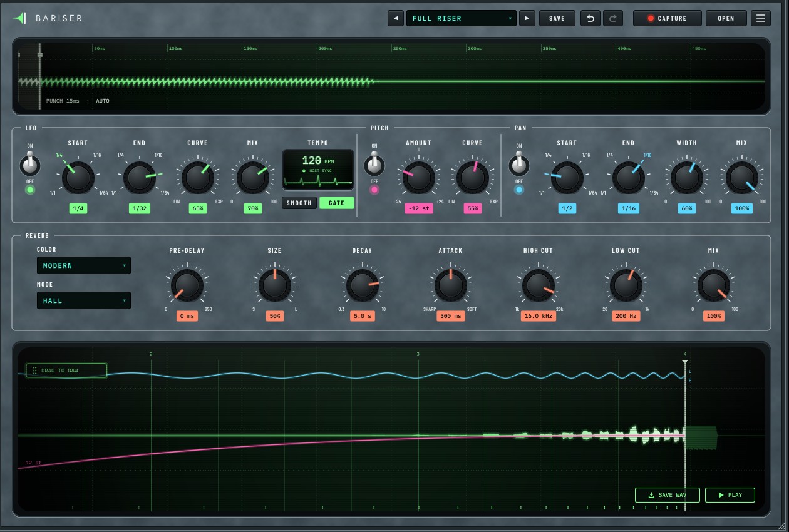Select Smooth LFO mode
Screen dimensions: 789x532
tap(299, 203)
